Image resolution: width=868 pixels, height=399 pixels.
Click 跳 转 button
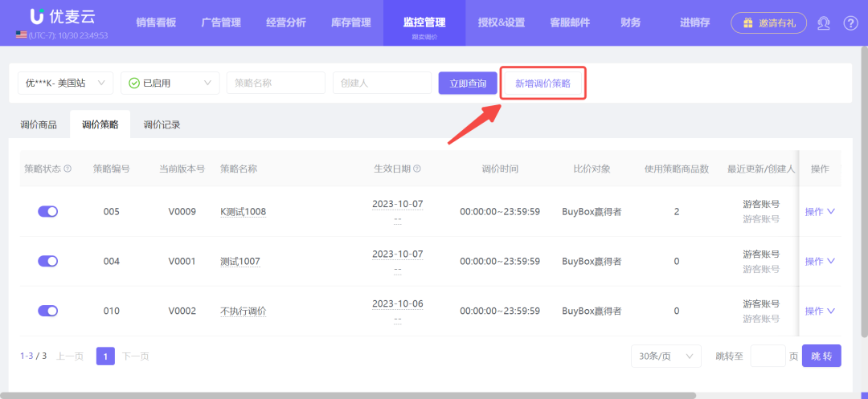pos(821,356)
